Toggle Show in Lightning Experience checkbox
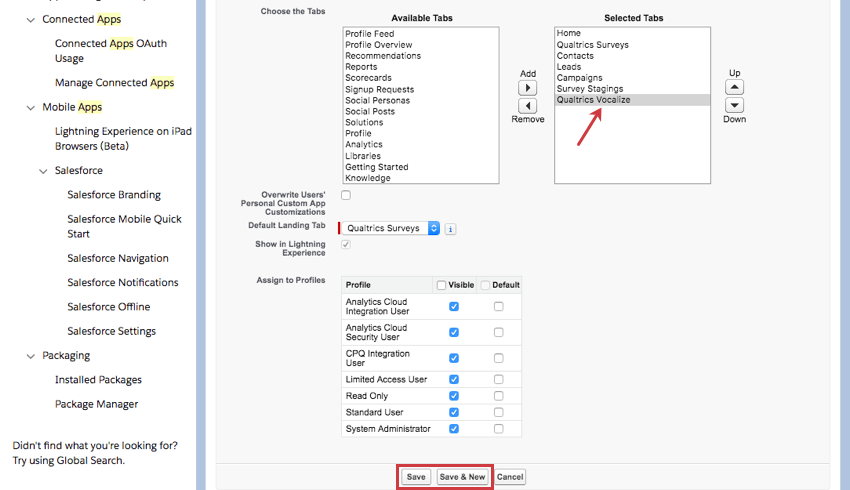850x490 pixels. point(346,244)
